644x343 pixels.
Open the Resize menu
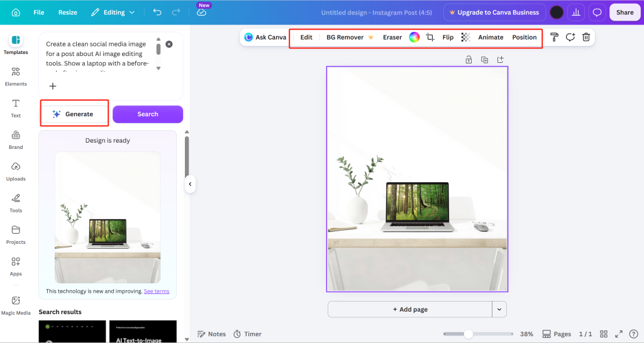pyautogui.click(x=68, y=13)
